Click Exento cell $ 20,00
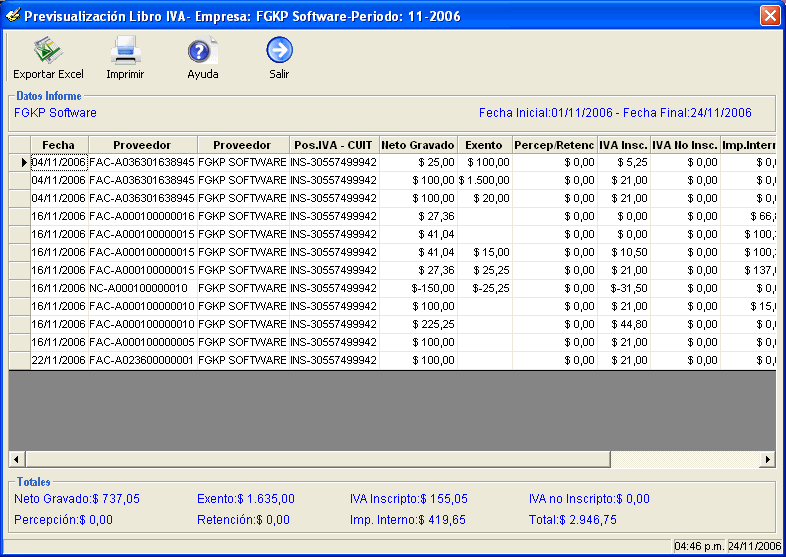Image resolution: width=786 pixels, height=557 pixels. 484,199
